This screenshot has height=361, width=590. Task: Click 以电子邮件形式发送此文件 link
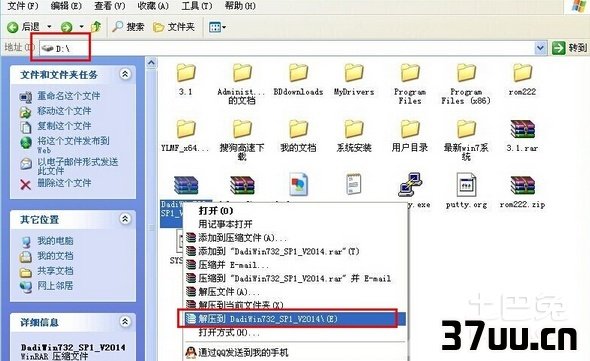click(78, 166)
